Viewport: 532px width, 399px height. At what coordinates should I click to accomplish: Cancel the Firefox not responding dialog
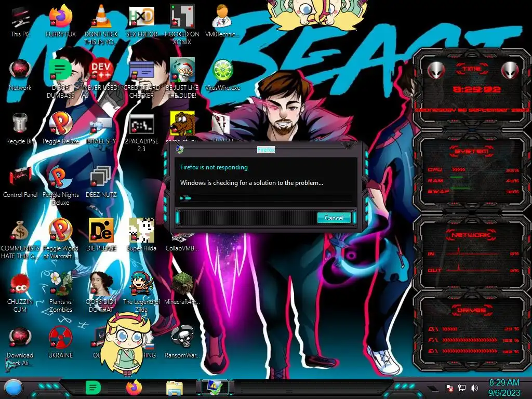click(334, 218)
